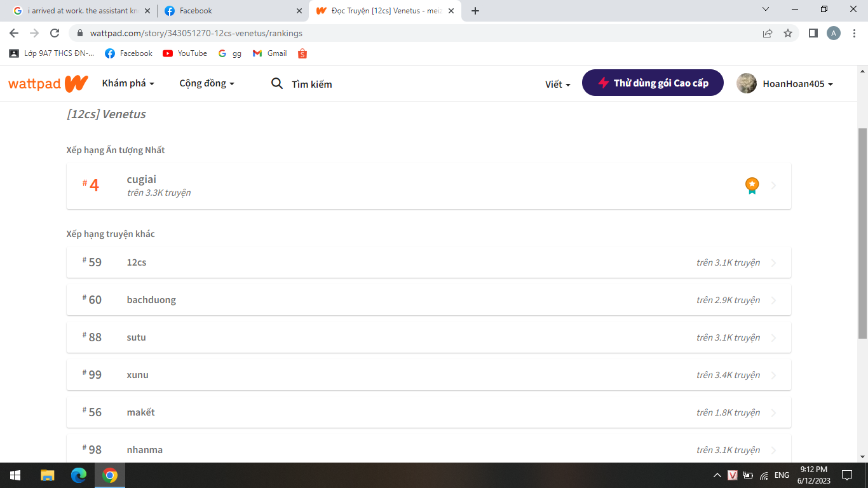Viewport: 868px width, 488px height.
Task: Open Microsoft Edge from the taskbar
Action: [x=78, y=475]
